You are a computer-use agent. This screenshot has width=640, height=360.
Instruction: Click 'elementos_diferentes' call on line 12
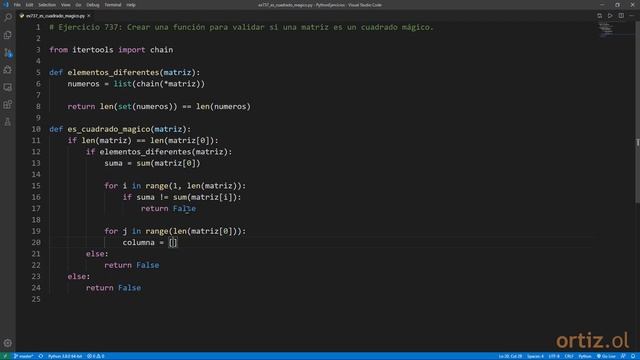(x=145, y=152)
